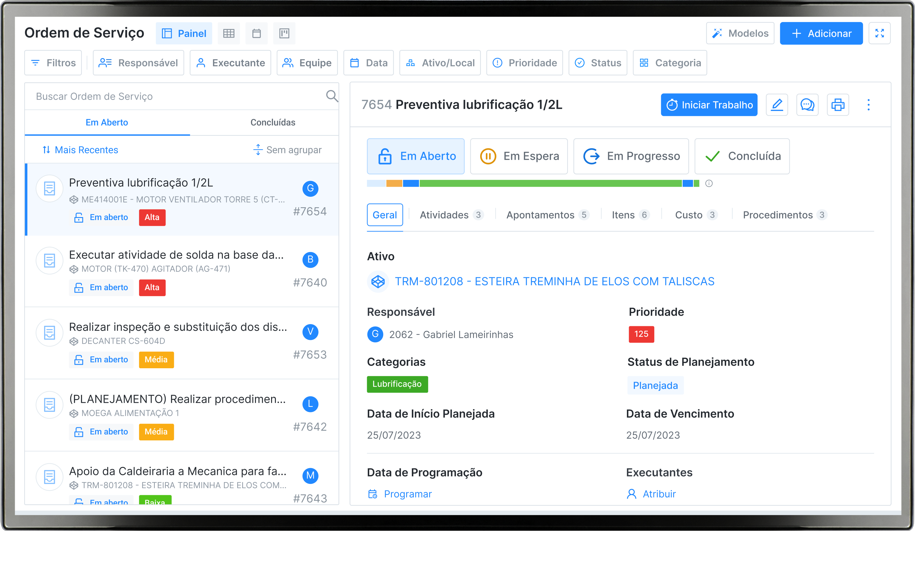This screenshot has height=588, width=915.
Task: Open the TRM-801208 asset link
Action: [x=554, y=281]
